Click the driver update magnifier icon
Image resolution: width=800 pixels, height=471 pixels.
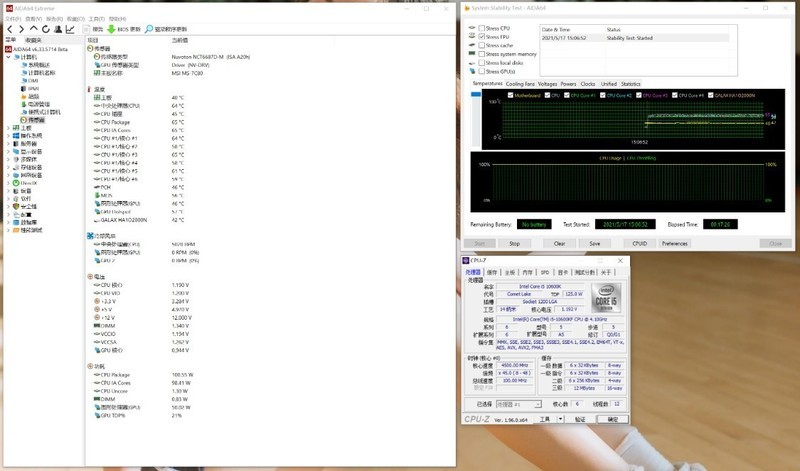click(149, 30)
